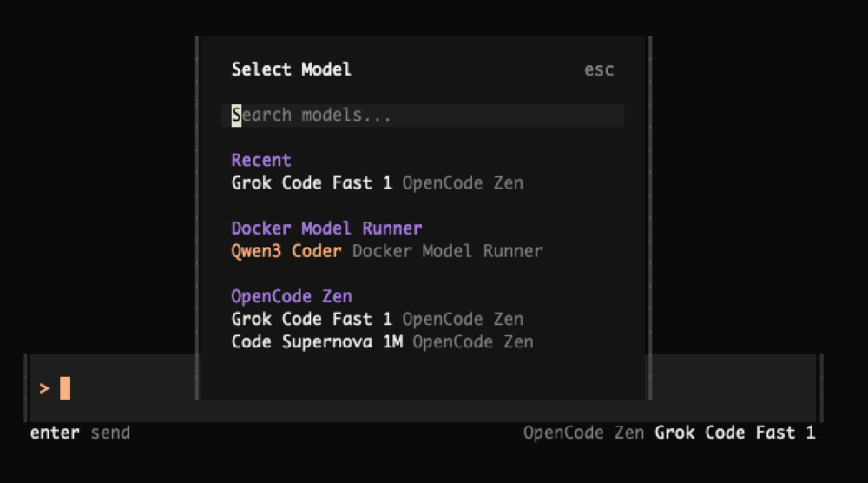Viewport: 868px width, 483px height.
Task: Click gray Docker Model Runner label beside Qwen3 Coder
Action: coord(447,251)
